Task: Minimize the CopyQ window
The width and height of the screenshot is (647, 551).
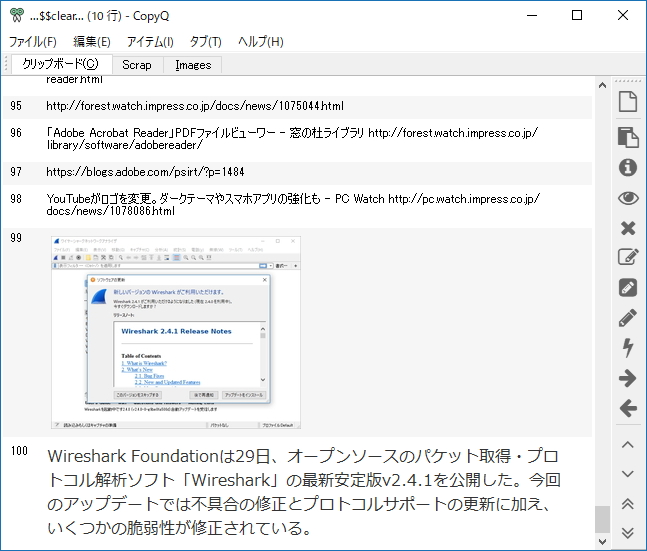Action: pyautogui.click(x=532, y=15)
